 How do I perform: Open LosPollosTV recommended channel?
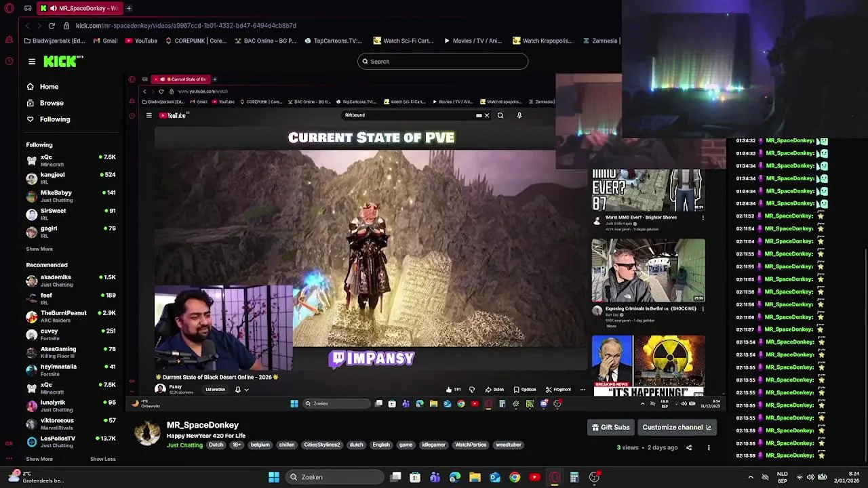[71, 442]
